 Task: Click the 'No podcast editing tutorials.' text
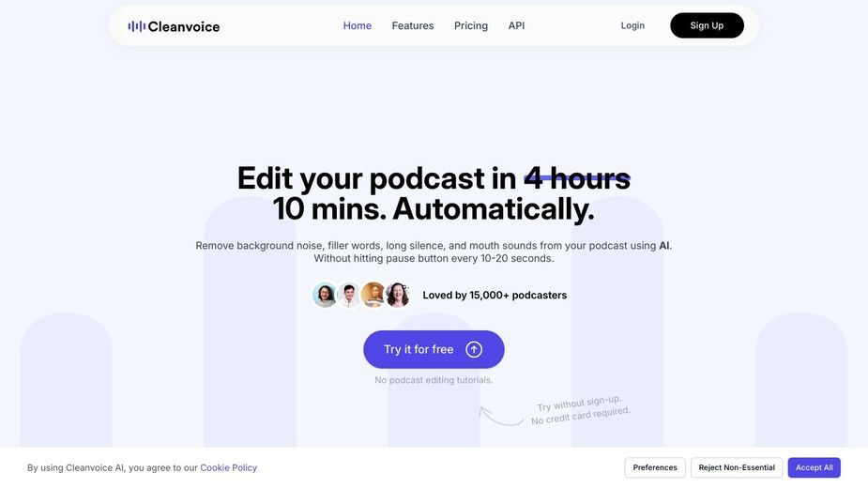[x=434, y=380]
